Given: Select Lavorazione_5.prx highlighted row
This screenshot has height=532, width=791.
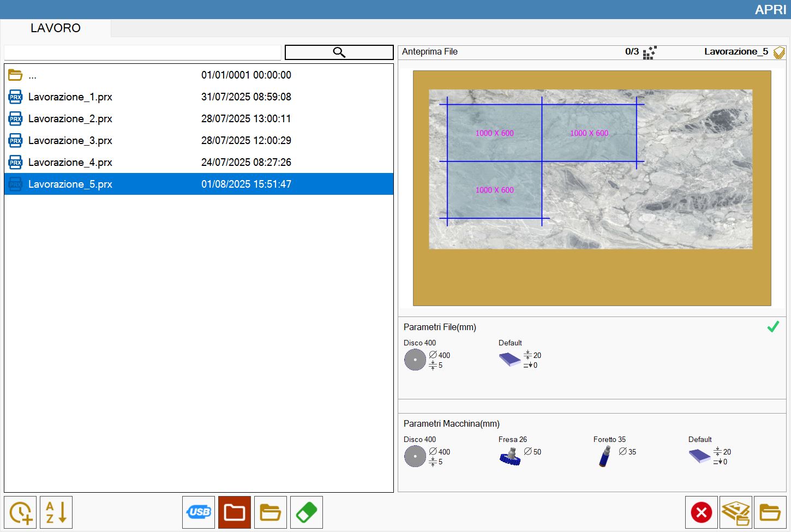Looking at the screenshot, I should (x=199, y=184).
